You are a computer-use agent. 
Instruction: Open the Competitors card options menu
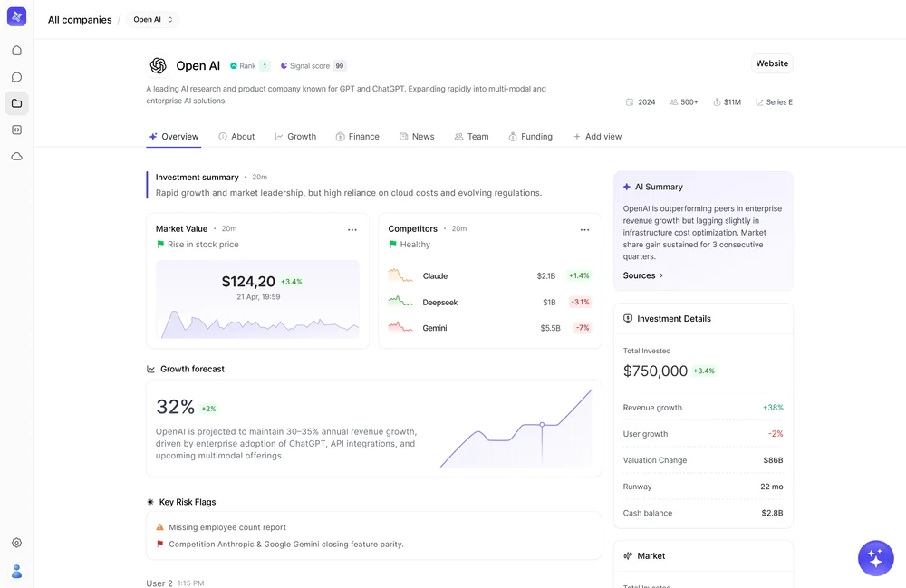pyautogui.click(x=584, y=230)
